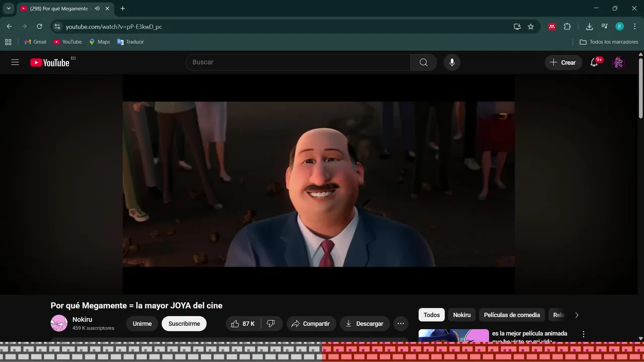644x362 pixels.
Task: Open Todos los marcadores folder
Action: [x=609, y=42]
